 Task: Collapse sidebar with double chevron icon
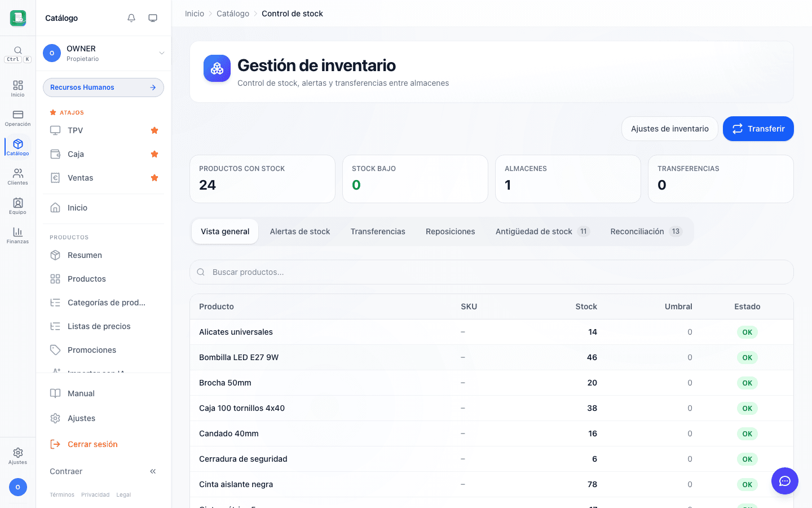click(x=153, y=471)
